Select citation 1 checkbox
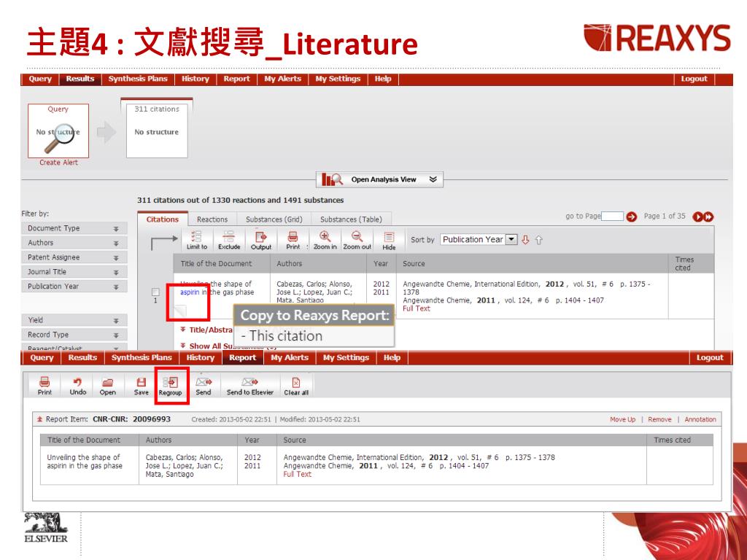 (155, 292)
